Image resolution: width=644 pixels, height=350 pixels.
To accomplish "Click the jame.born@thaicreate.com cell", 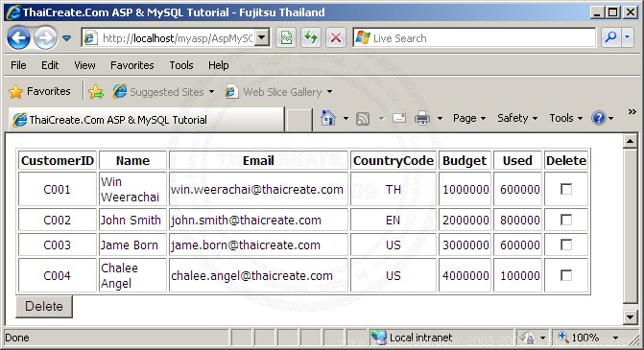I will 258,245.
